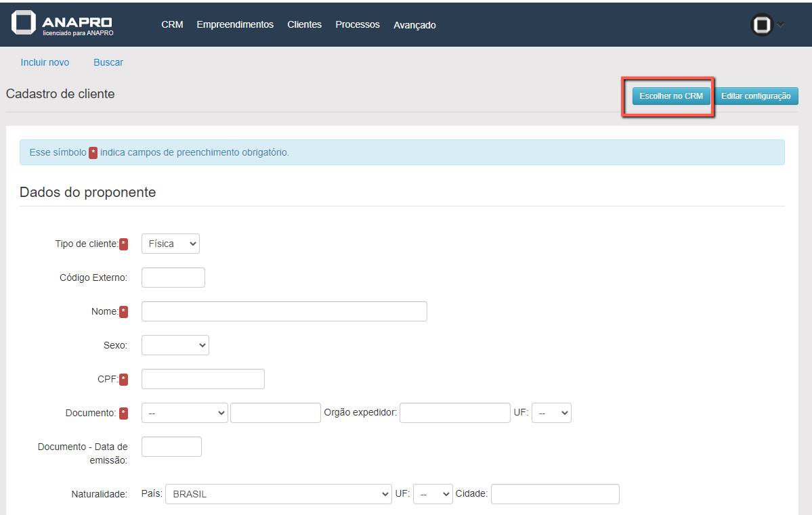Open the user avatar profile menu
Image resolution: width=812 pixels, height=515 pixels.
(x=763, y=25)
